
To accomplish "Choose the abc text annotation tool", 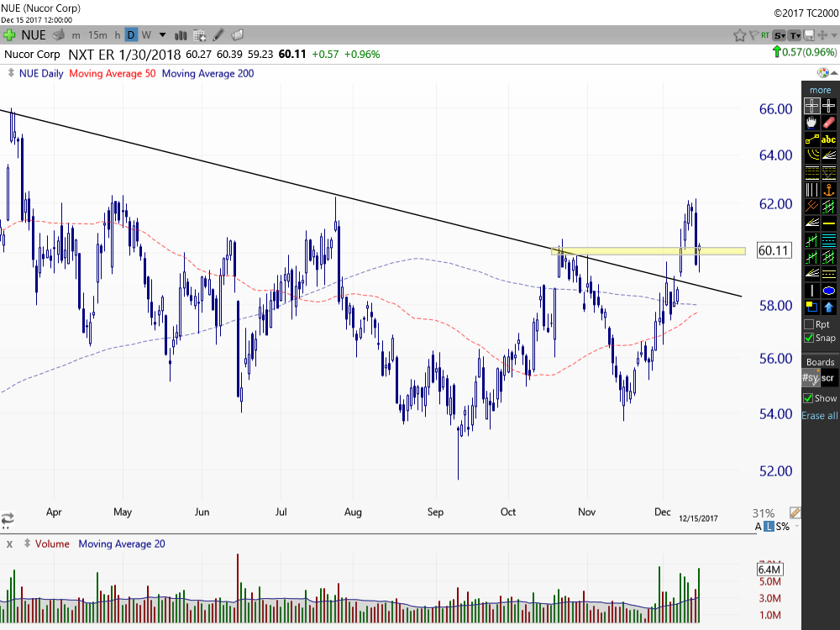I will pyautogui.click(x=829, y=139).
